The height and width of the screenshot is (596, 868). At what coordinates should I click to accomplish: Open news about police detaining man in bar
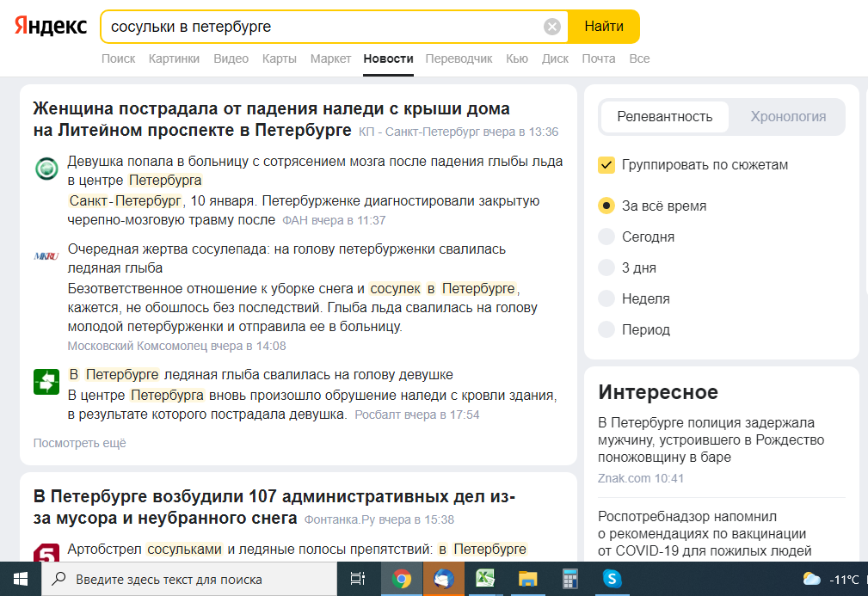click(711, 440)
